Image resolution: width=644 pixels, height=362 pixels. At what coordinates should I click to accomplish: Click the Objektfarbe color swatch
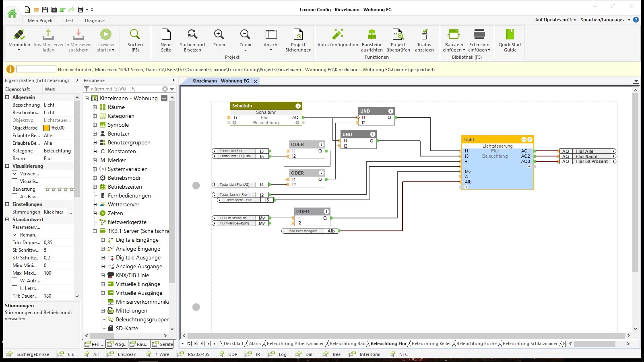coord(46,128)
